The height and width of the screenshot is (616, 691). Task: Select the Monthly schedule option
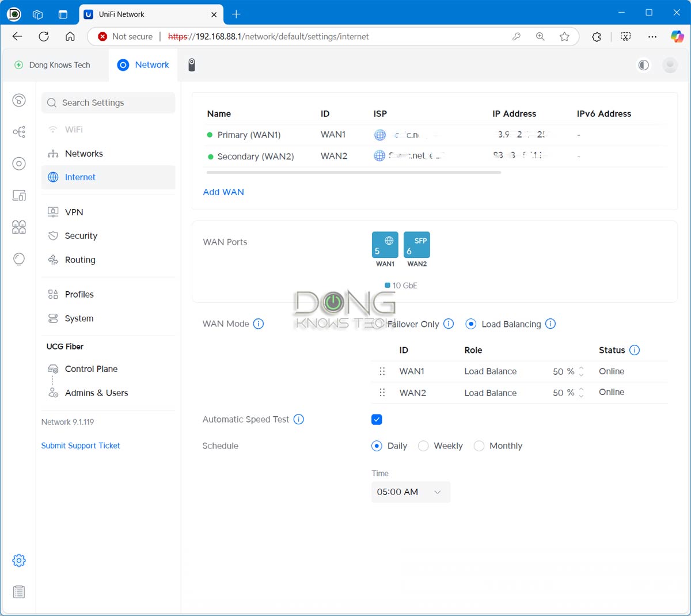pyautogui.click(x=479, y=446)
